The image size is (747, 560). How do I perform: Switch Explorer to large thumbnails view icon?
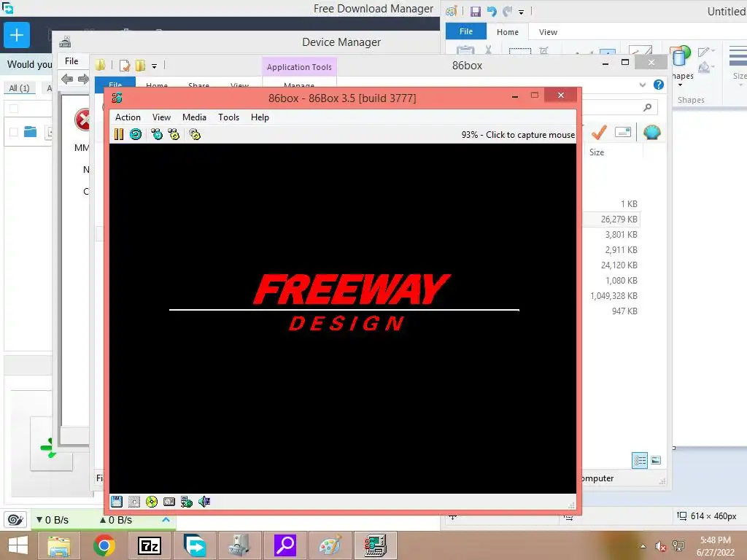pos(656,460)
